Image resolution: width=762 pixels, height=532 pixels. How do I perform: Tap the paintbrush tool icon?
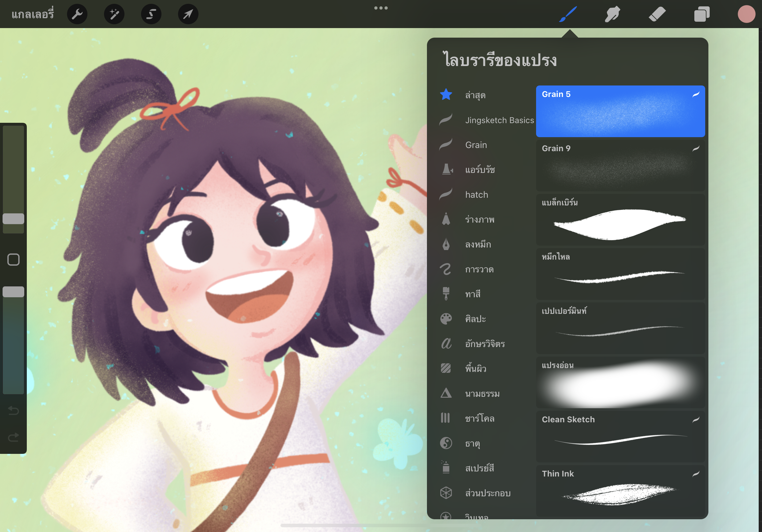tap(568, 14)
